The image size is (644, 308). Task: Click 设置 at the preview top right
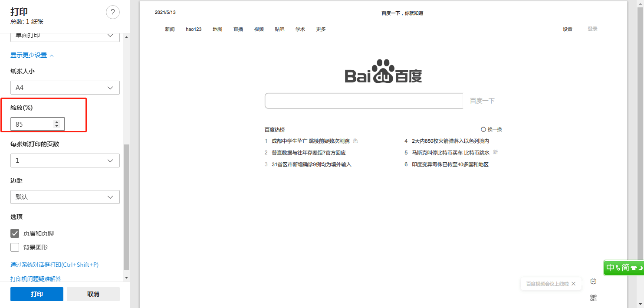click(568, 29)
